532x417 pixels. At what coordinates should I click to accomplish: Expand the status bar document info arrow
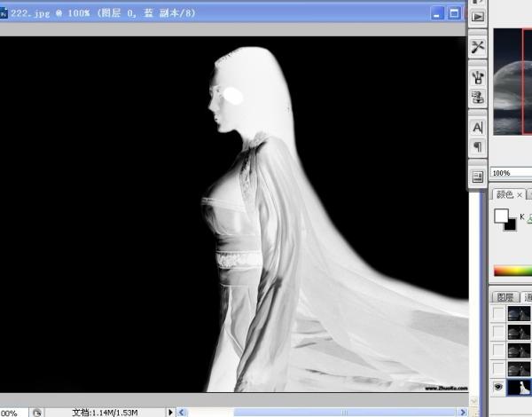pyautogui.click(x=168, y=412)
